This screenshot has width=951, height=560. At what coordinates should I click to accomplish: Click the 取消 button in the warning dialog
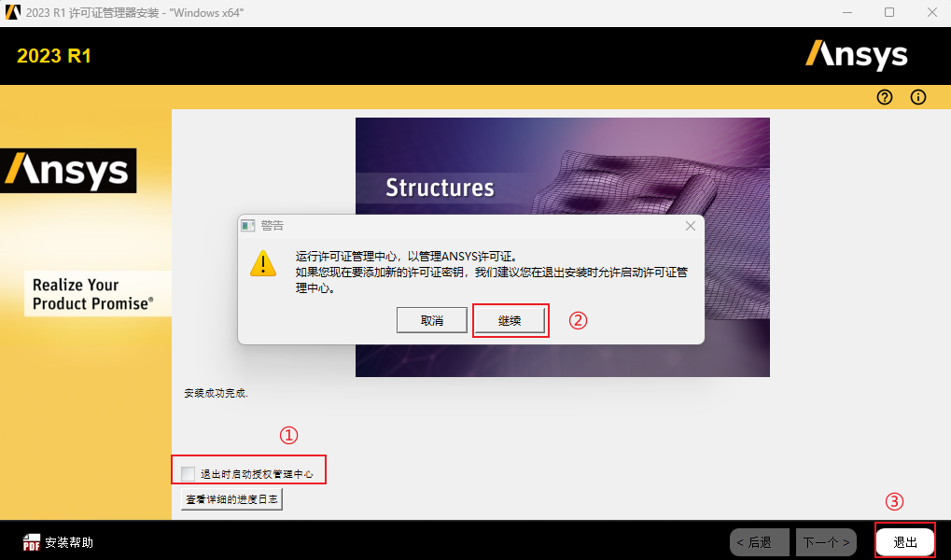(x=432, y=320)
